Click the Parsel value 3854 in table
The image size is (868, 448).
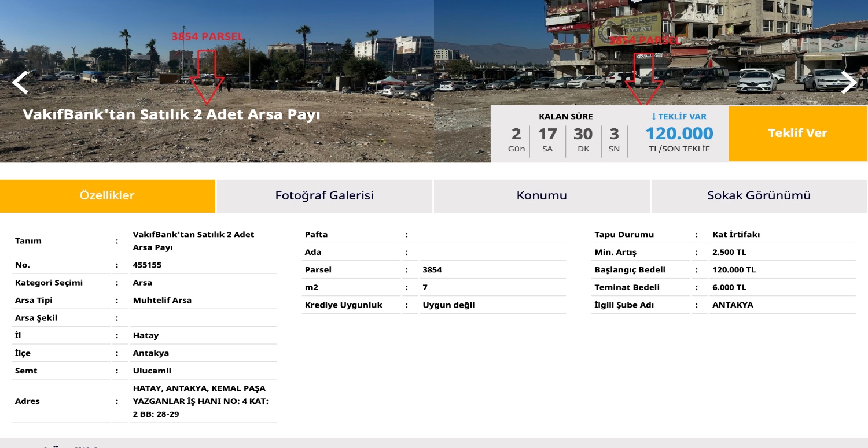[432, 270]
